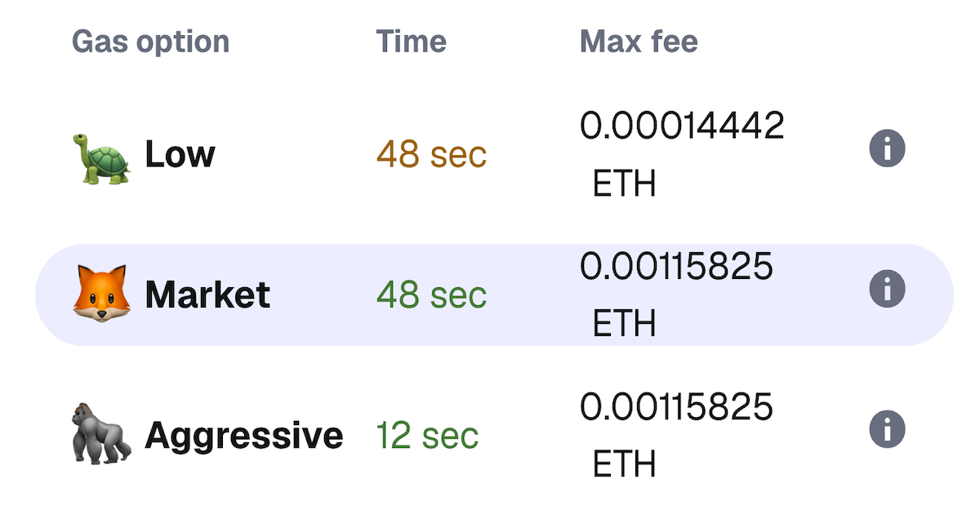Open info icon for Low gas option

[888, 149]
